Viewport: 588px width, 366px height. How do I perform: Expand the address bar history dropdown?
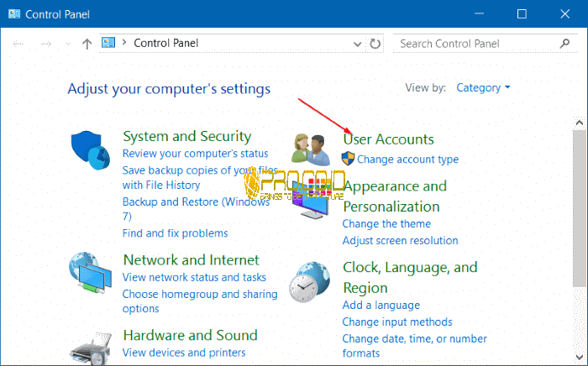coord(357,44)
